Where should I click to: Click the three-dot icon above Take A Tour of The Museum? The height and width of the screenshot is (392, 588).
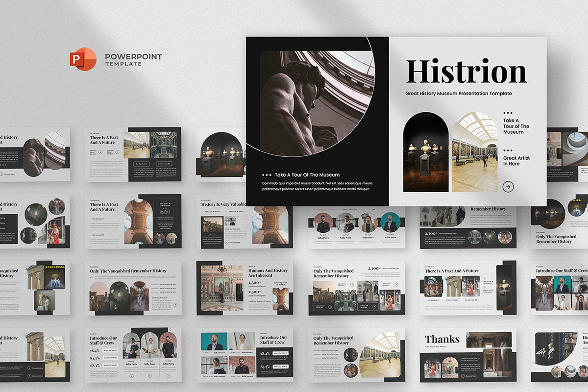[x=507, y=113]
